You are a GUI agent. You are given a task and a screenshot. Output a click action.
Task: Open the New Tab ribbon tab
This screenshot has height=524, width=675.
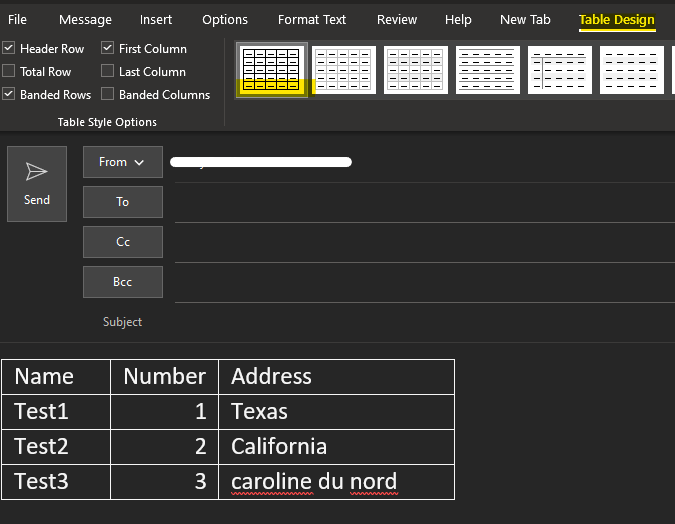[x=525, y=19]
